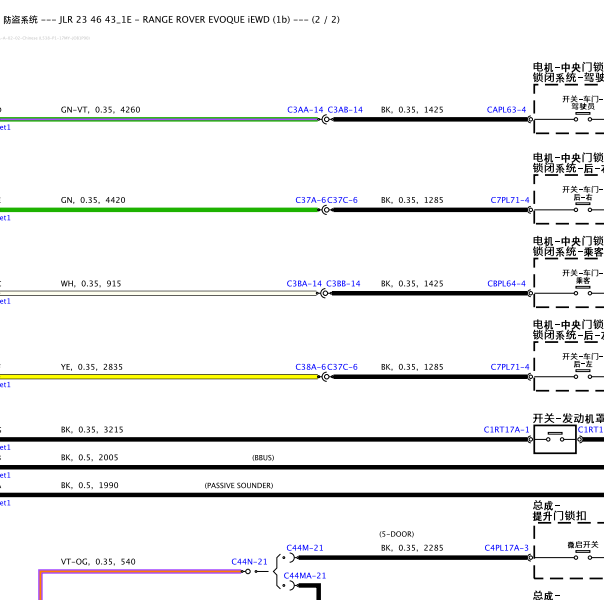Select the black BBUS wire
The width and height of the screenshot is (604, 600).
(302, 467)
